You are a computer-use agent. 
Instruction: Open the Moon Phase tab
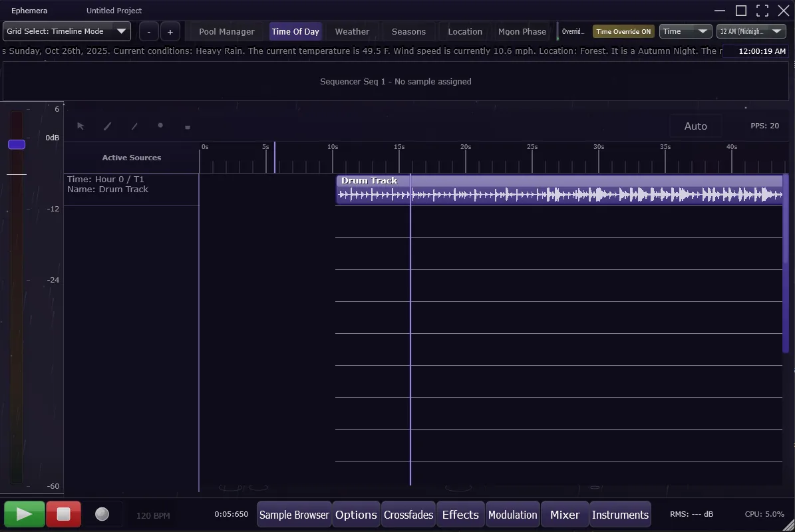522,31
